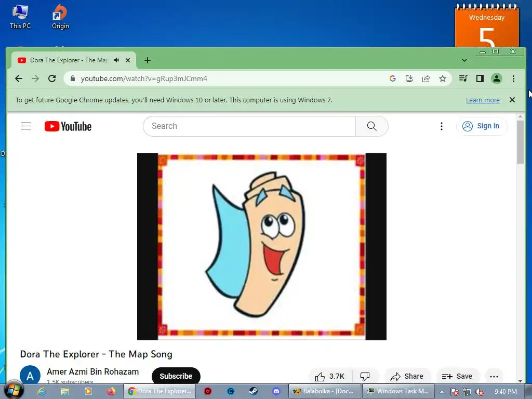Switch to Windows Task Manager window
This screenshot has width=532, height=399.
click(x=398, y=391)
